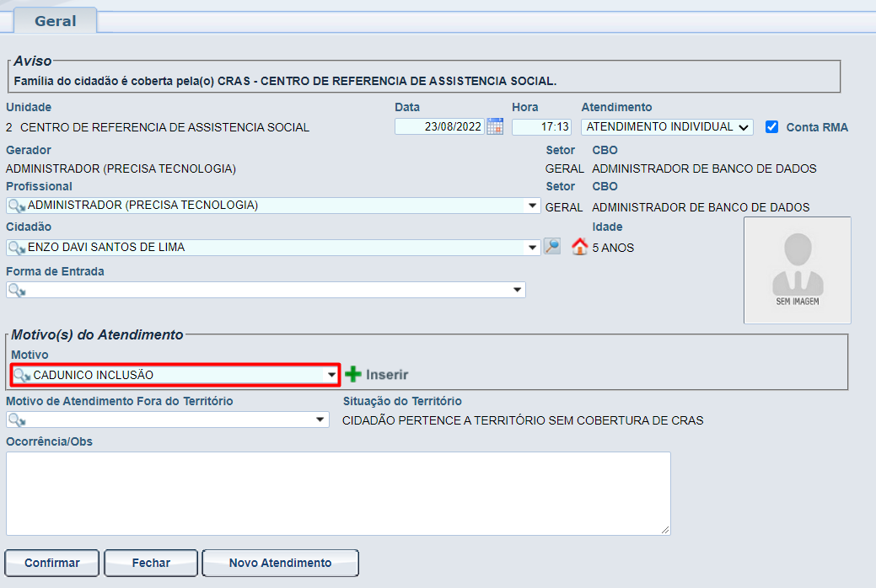Click the Confirmar button

(52, 563)
